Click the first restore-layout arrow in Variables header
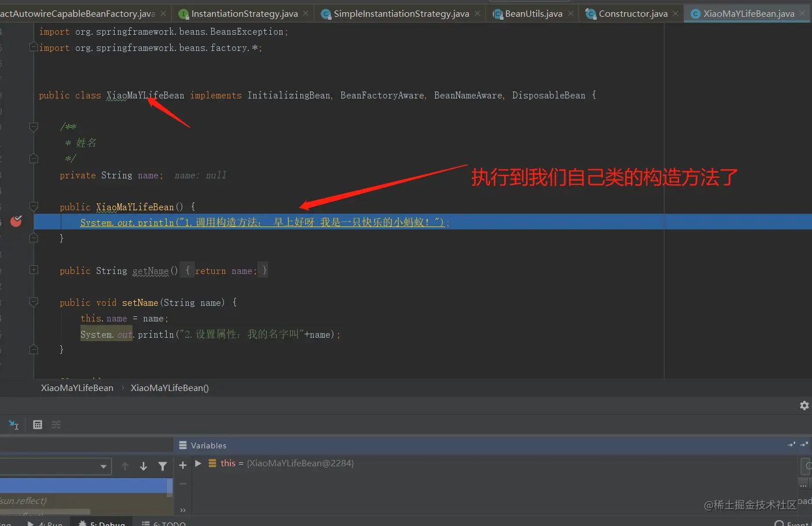812x526 pixels. [791, 444]
